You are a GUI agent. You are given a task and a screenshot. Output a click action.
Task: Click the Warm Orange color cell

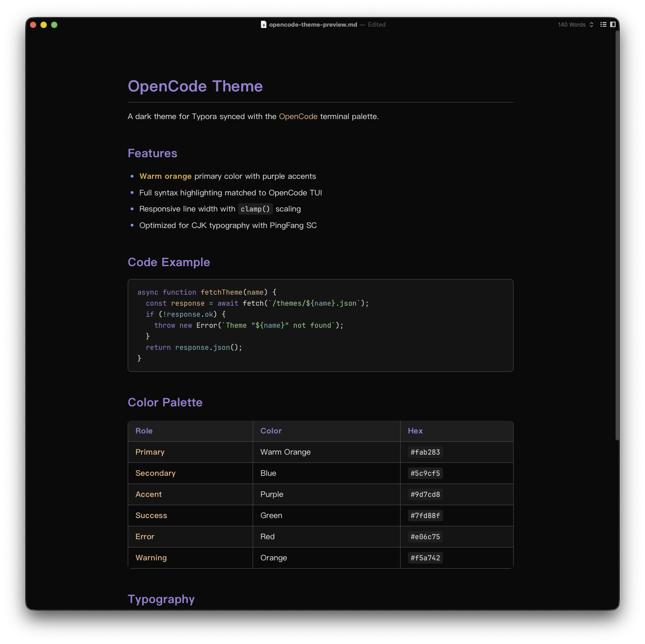[285, 452]
